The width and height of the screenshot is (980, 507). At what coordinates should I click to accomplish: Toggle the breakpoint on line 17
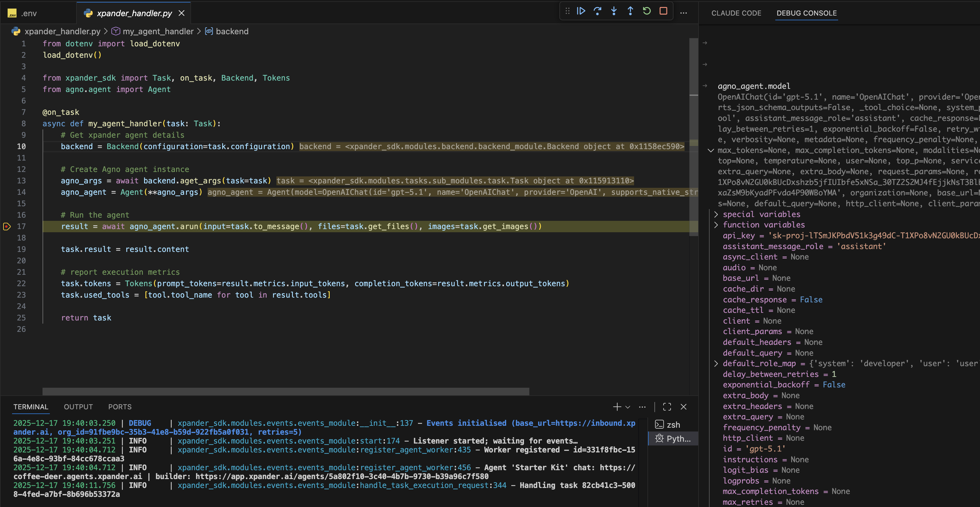(7, 226)
